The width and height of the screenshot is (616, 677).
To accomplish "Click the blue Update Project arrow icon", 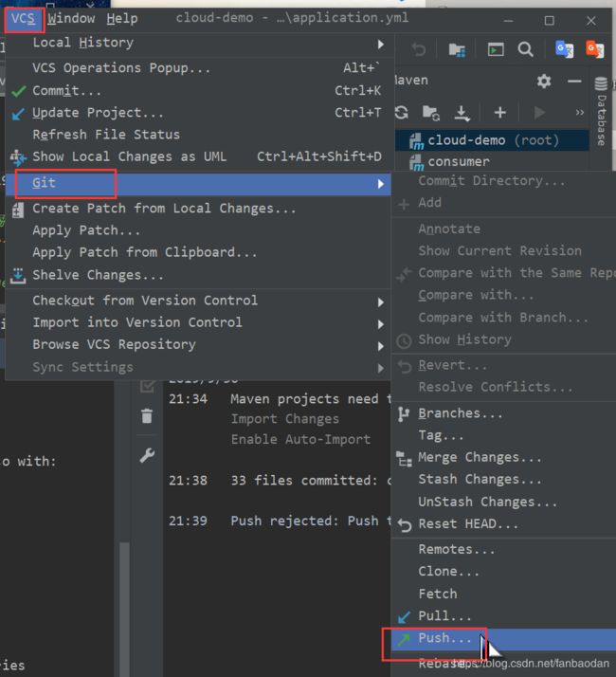I will pyautogui.click(x=18, y=114).
